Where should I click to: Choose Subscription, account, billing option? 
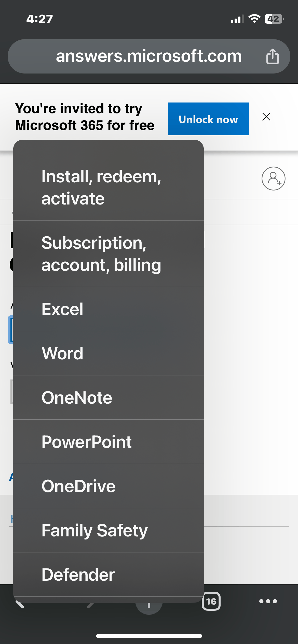(x=109, y=254)
